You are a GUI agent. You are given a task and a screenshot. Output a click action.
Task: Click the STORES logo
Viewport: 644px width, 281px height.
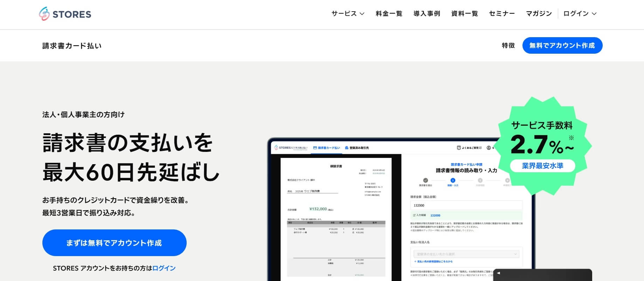[65, 14]
